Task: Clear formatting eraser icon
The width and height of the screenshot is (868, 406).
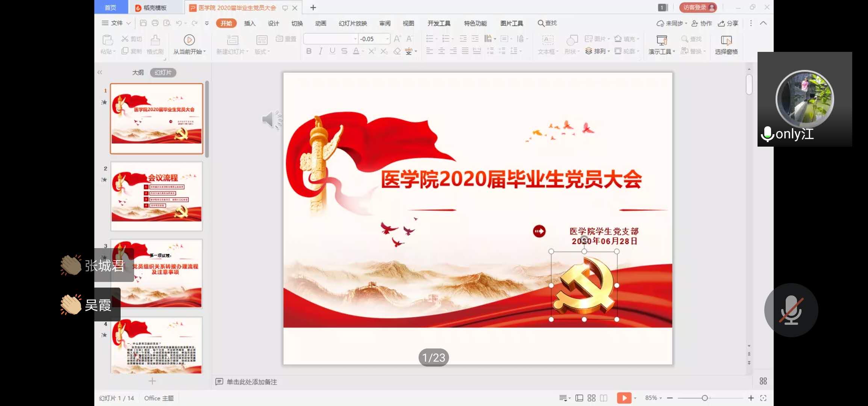Action: pyautogui.click(x=397, y=51)
